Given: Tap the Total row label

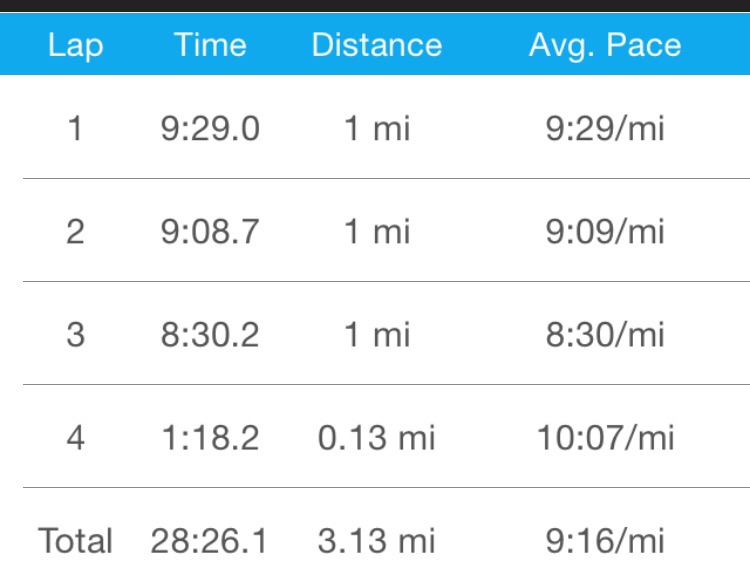Looking at the screenshot, I should click(75, 541).
